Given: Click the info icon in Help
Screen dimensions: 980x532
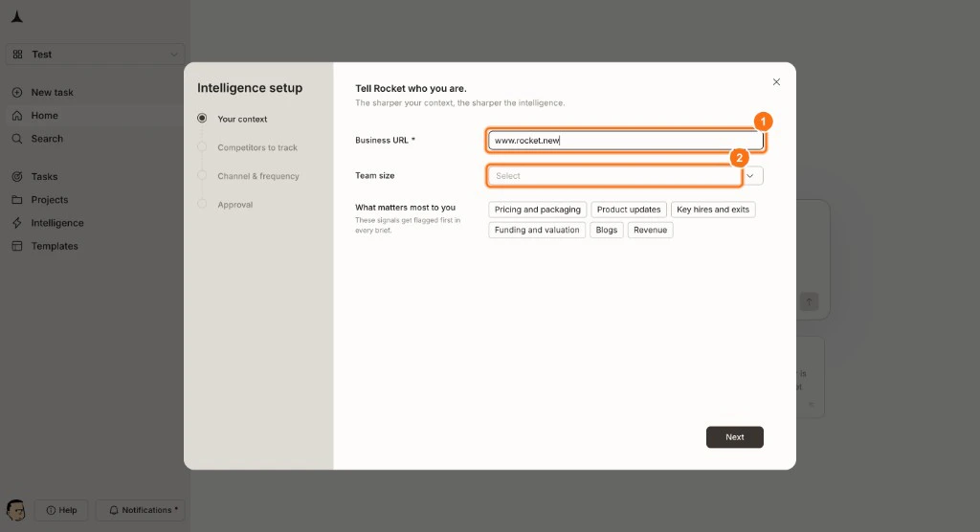Looking at the screenshot, I should (52, 510).
